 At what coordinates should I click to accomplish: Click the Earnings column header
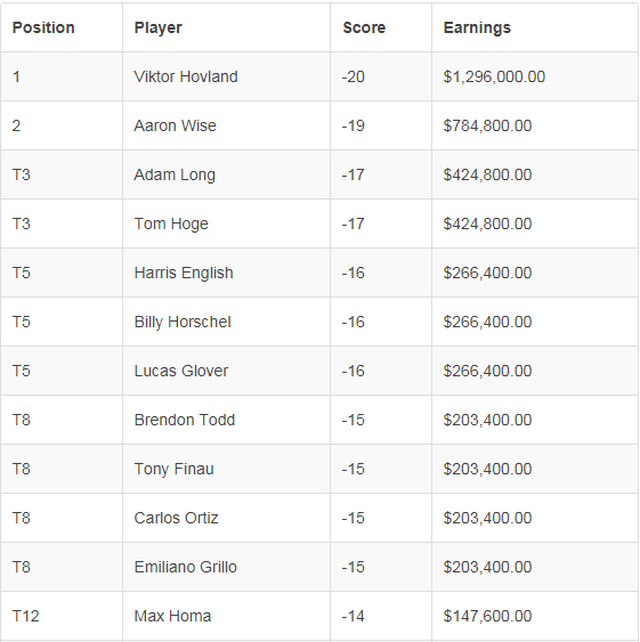pos(477,28)
